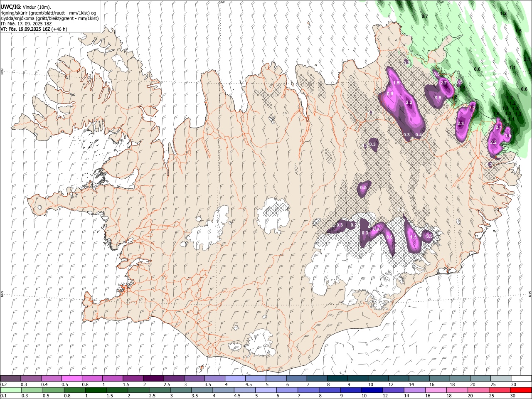Screen dimensions: 532x399
Task: Click the 'slydda/snjókoma' legend description line
Action: pyautogui.click(x=49, y=18)
